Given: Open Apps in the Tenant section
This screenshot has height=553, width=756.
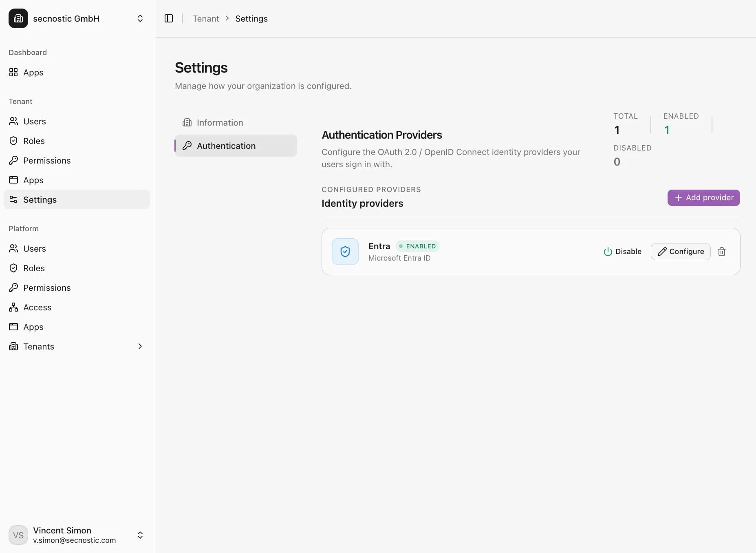Looking at the screenshot, I should [x=77, y=180].
